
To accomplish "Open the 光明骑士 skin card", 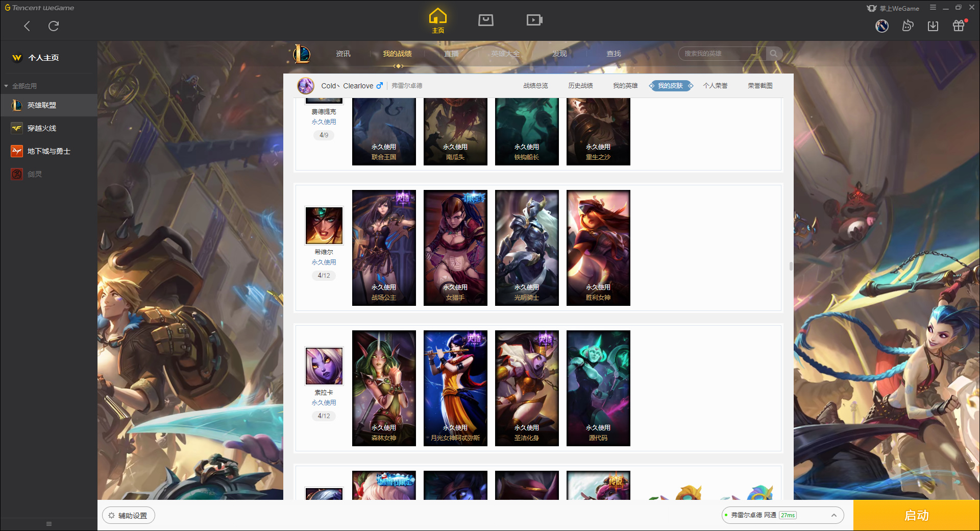I will click(x=527, y=248).
